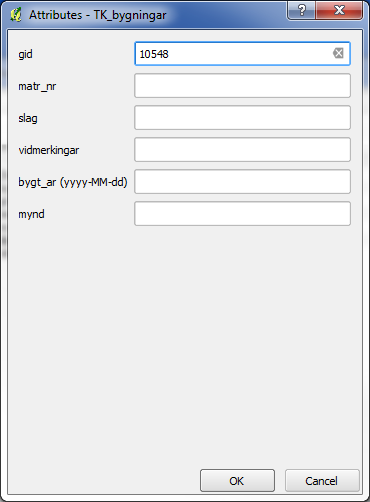Dismiss the dialog using Cancel button
Image resolution: width=370 pixels, height=502 pixels.
tap(322, 481)
